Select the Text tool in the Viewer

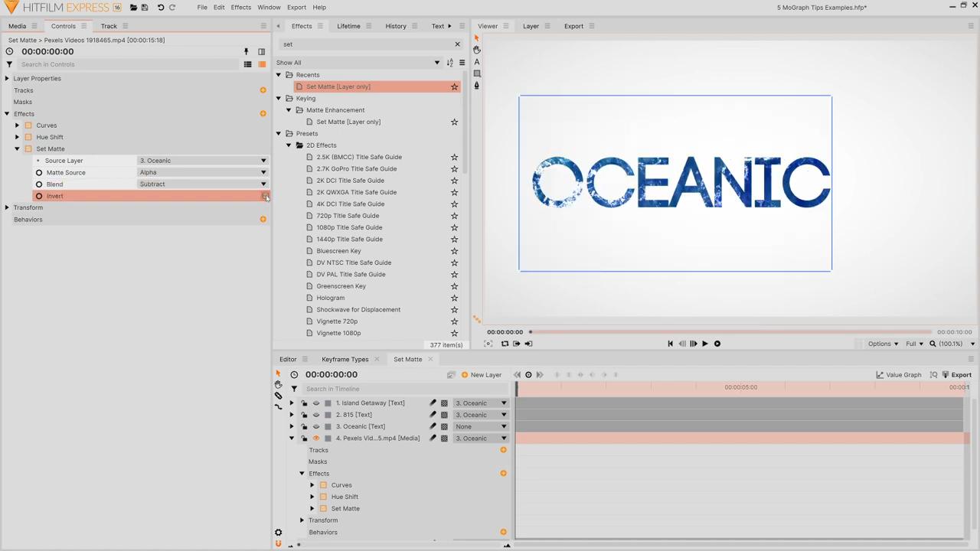(x=477, y=62)
